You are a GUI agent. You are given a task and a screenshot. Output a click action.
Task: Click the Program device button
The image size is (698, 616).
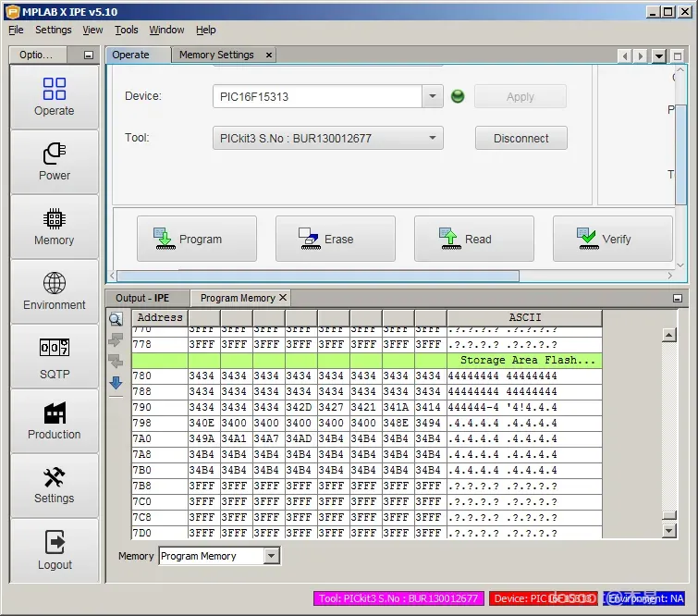tap(197, 239)
